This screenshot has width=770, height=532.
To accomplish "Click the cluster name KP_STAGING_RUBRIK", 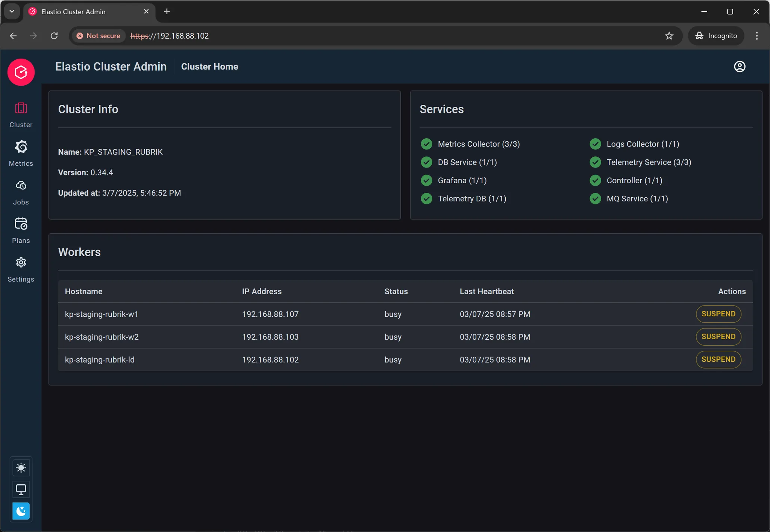I will click(123, 152).
